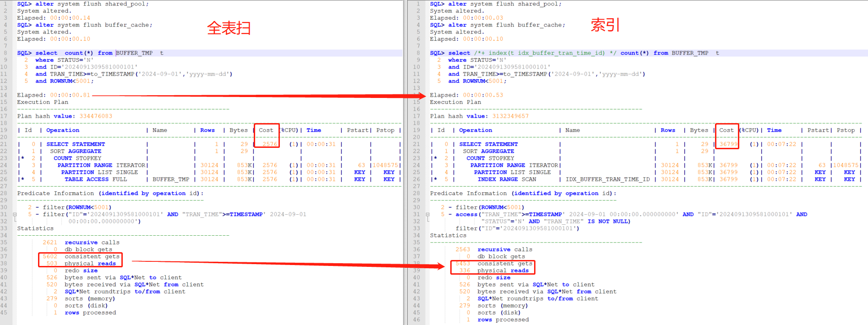Click 'TABLE ACCESS FULL' operation in left plan
The height and width of the screenshot is (325, 868).
96,179
